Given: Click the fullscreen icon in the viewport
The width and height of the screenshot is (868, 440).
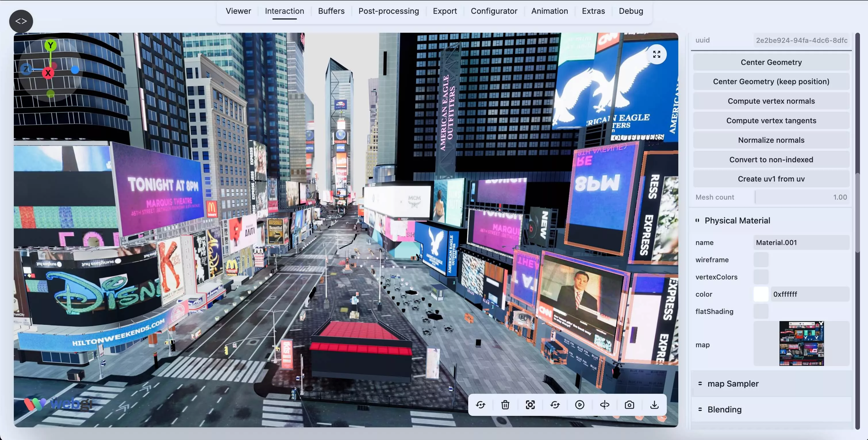Looking at the screenshot, I should 656,54.
